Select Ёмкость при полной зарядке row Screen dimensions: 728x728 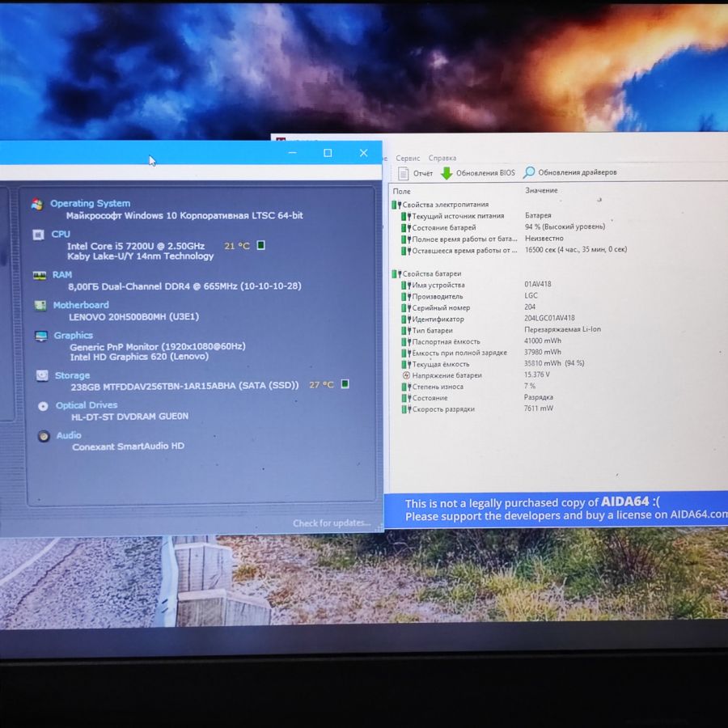(481, 353)
